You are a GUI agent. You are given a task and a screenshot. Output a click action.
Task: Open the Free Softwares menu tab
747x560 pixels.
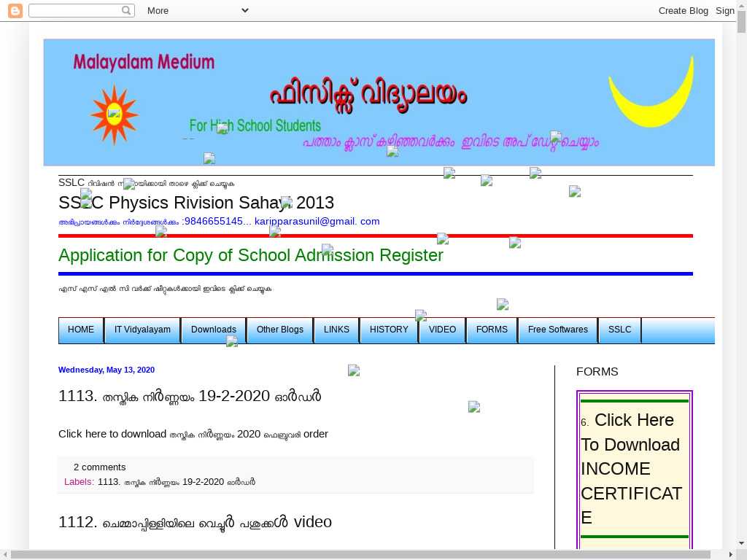(x=557, y=330)
